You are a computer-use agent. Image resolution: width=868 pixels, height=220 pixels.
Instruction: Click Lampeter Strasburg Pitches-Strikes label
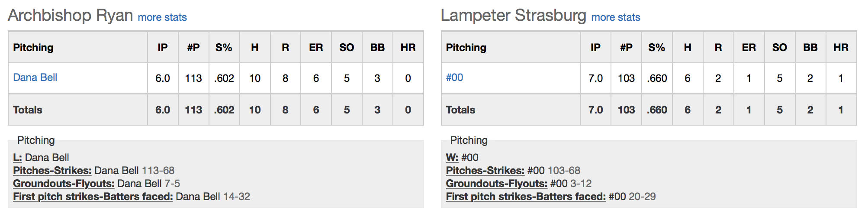coord(485,171)
